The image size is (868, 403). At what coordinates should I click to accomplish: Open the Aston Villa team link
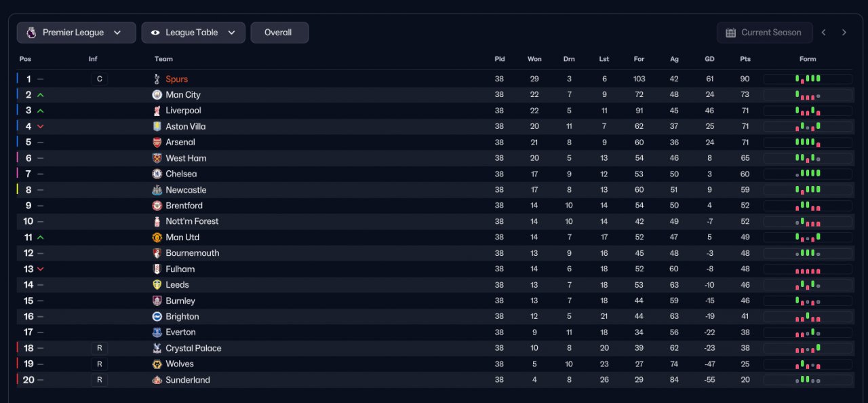pyautogui.click(x=185, y=127)
